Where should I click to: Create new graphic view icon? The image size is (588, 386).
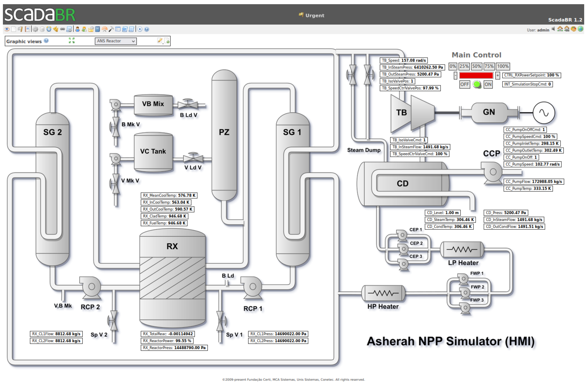point(167,41)
